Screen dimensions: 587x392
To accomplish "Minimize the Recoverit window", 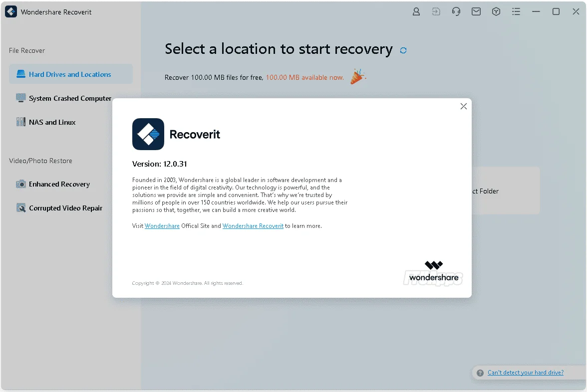I will [x=536, y=11].
